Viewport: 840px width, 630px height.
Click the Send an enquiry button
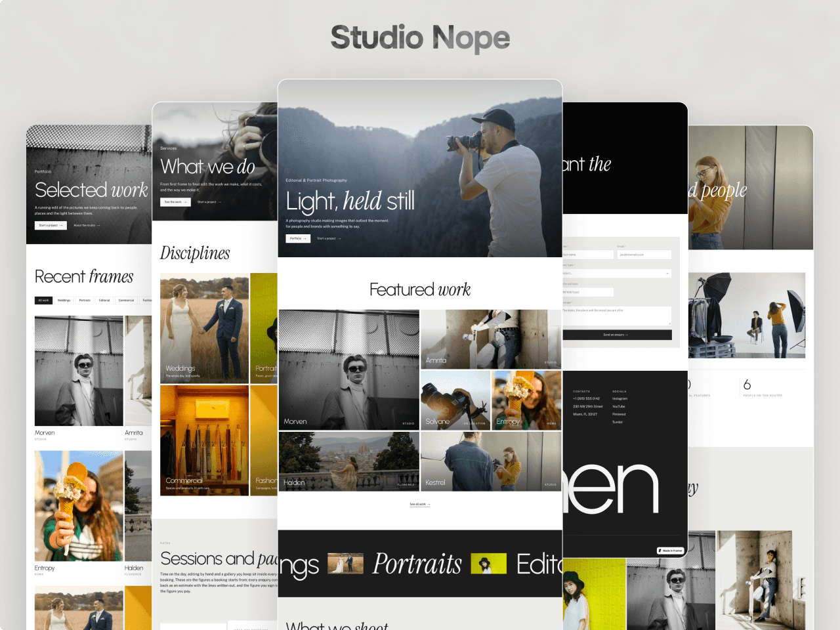coord(617,335)
